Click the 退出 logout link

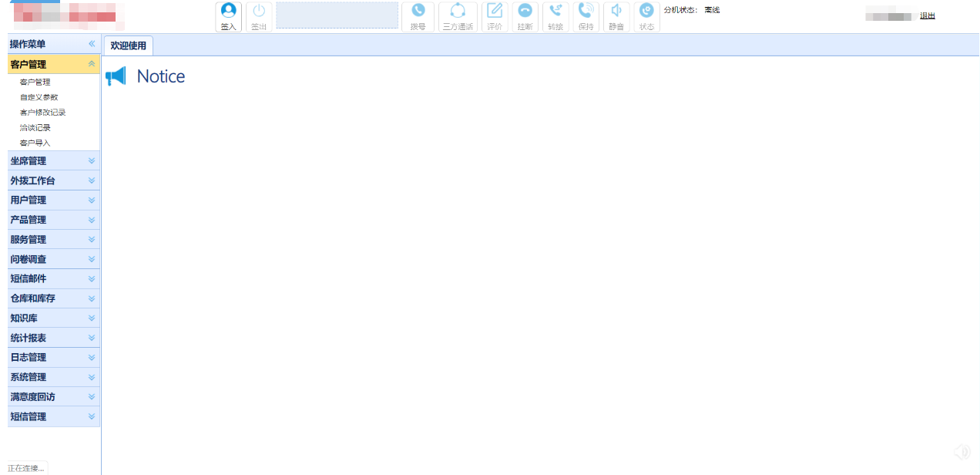[x=927, y=15]
